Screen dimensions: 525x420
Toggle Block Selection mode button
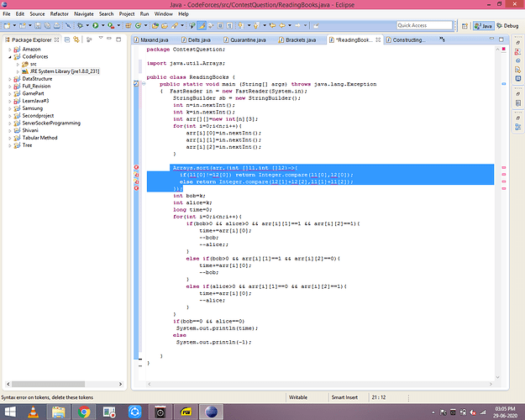coord(220,25)
